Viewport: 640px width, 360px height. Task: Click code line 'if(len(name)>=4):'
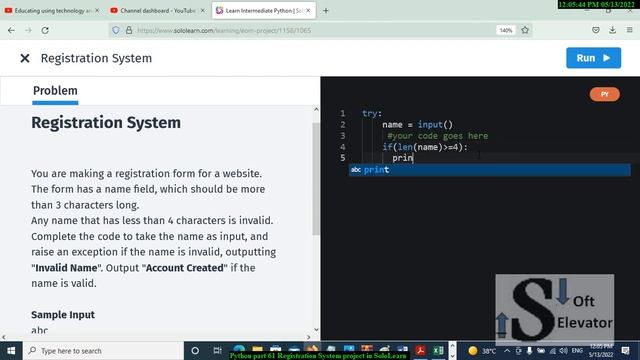point(425,147)
